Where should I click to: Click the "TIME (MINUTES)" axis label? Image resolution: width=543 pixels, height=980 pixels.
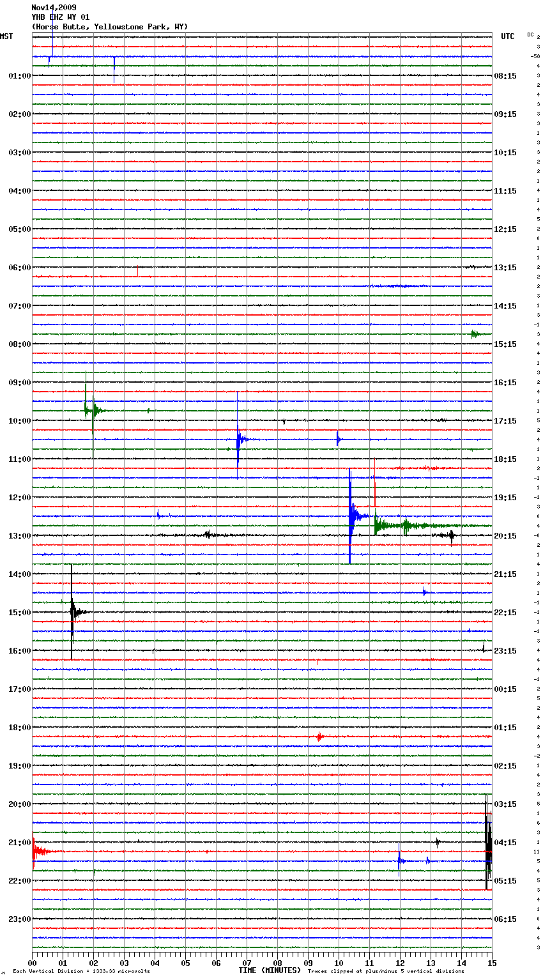(x=270, y=970)
